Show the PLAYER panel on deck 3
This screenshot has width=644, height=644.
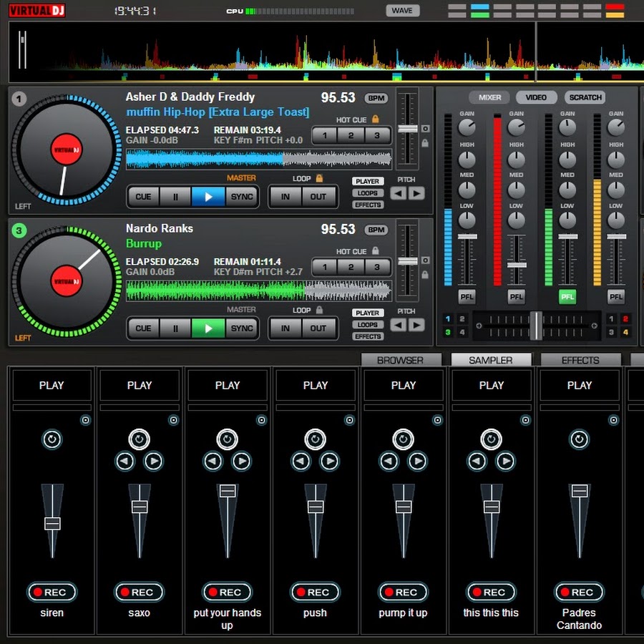[x=367, y=313]
